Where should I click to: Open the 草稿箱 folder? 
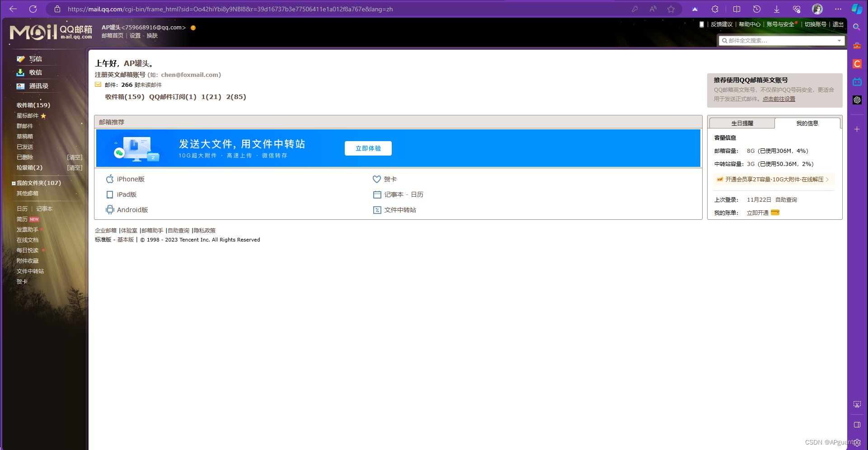pos(25,137)
